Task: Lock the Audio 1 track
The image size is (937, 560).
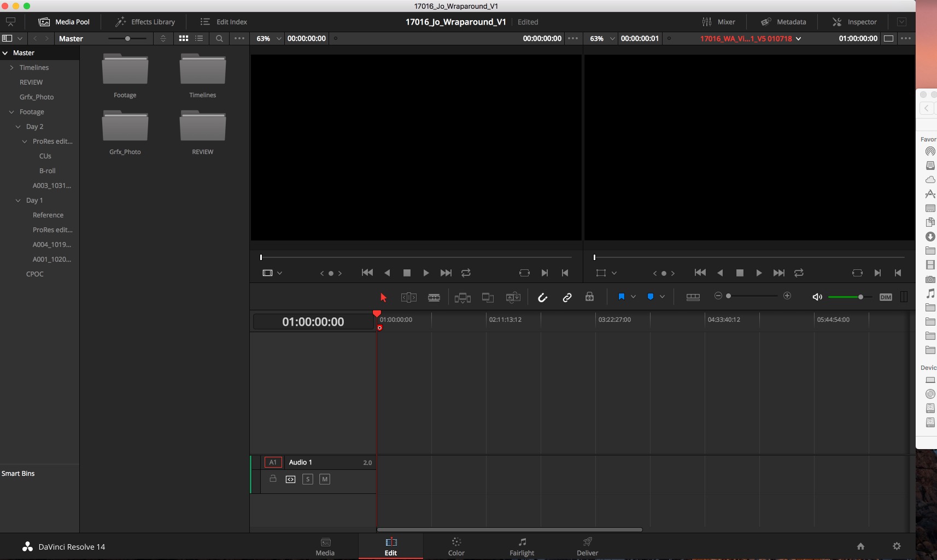Action: click(273, 479)
